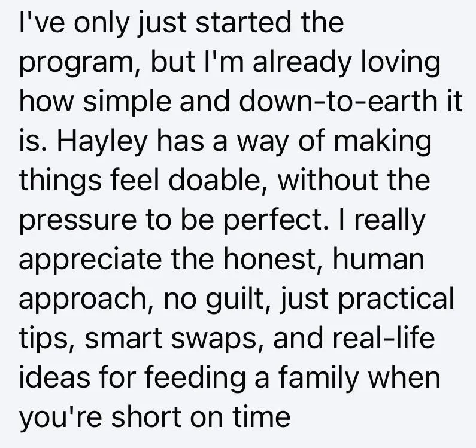Screen dimensions: 476x448
Task: Click the word 'things' in the text
Action: [60, 181]
